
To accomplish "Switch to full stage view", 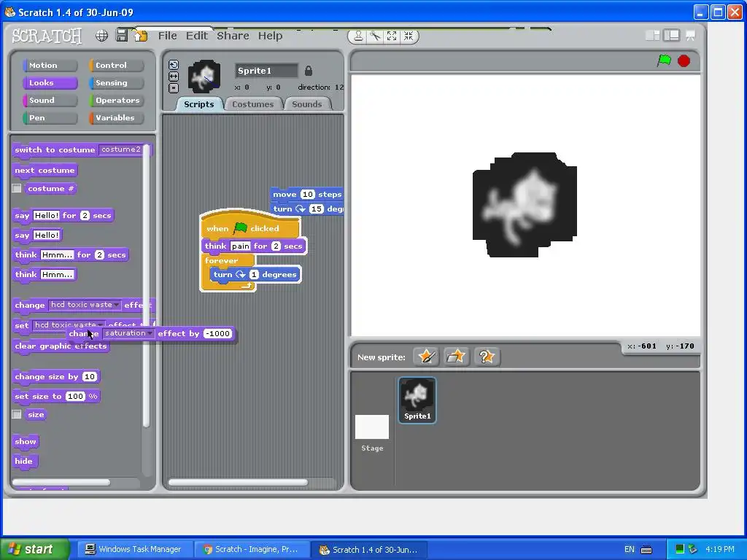I will coord(672,35).
